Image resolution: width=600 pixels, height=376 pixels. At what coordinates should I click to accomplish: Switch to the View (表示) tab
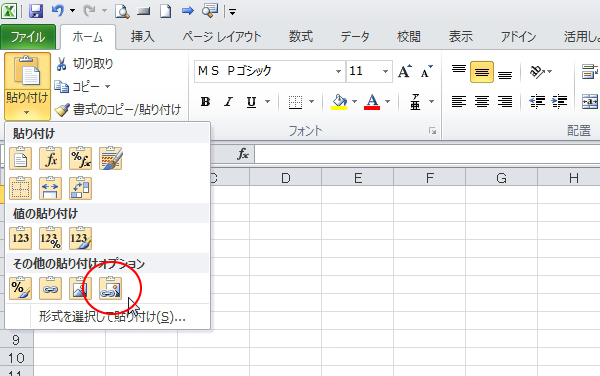tap(461, 37)
